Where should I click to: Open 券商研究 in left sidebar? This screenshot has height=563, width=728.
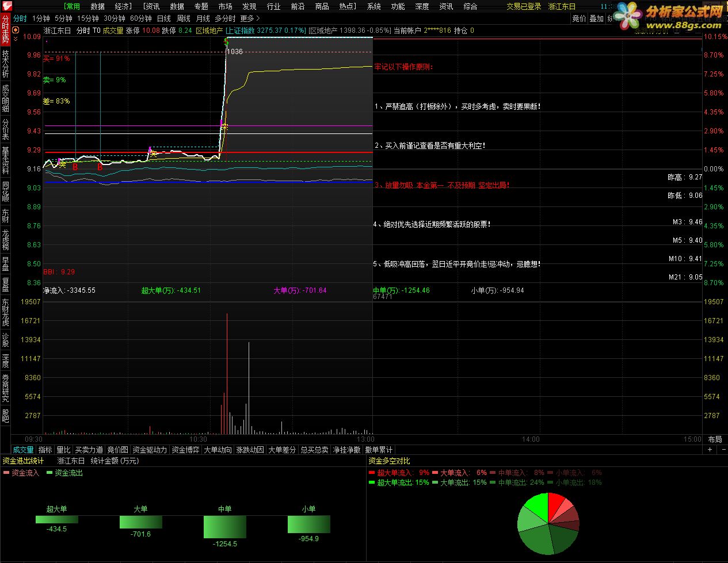pos(5,388)
